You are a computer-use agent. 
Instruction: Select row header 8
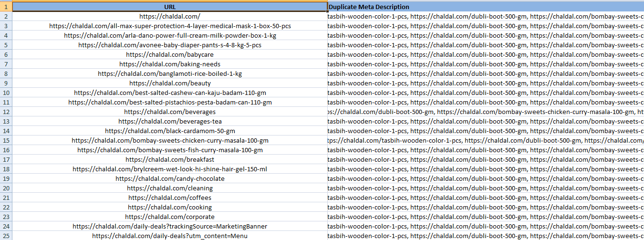6,73
